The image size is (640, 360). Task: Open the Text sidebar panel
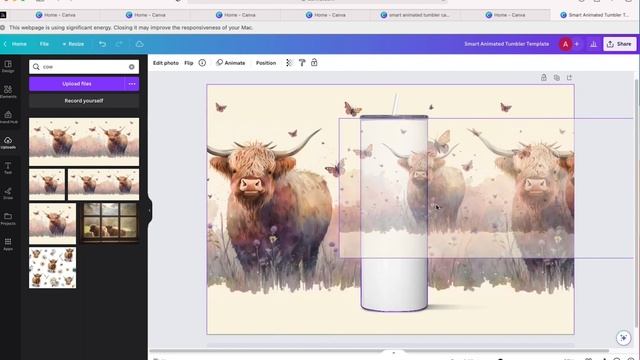8,168
